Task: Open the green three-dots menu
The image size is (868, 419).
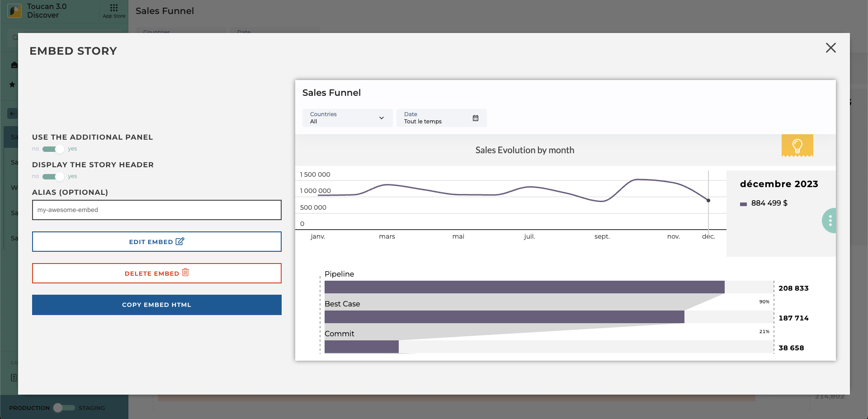Action: [x=830, y=221]
